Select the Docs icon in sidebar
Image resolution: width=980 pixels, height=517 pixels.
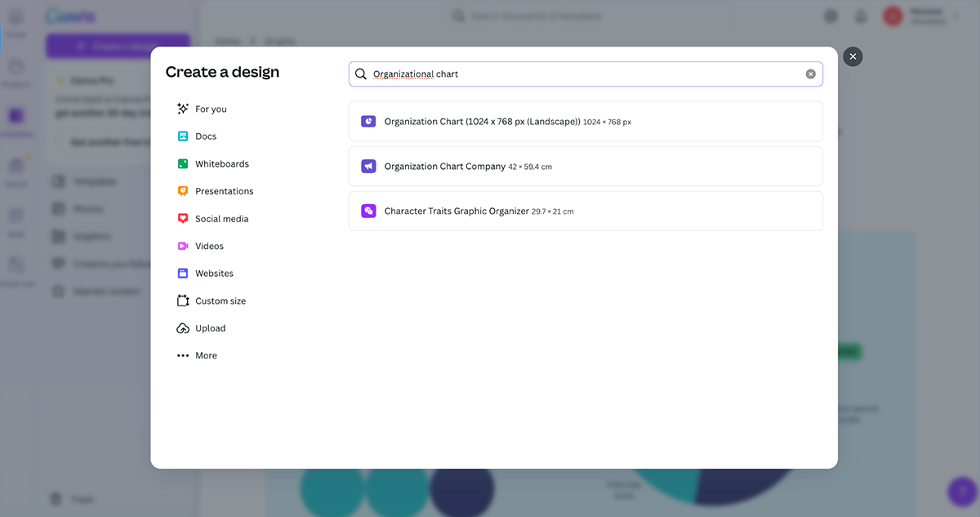(x=183, y=136)
